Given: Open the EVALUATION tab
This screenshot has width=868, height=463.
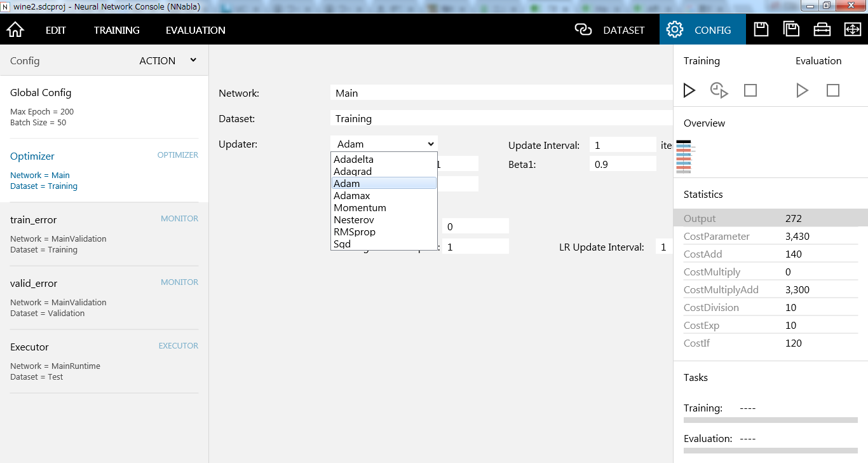Looking at the screenshot, I should pos(196,30).
